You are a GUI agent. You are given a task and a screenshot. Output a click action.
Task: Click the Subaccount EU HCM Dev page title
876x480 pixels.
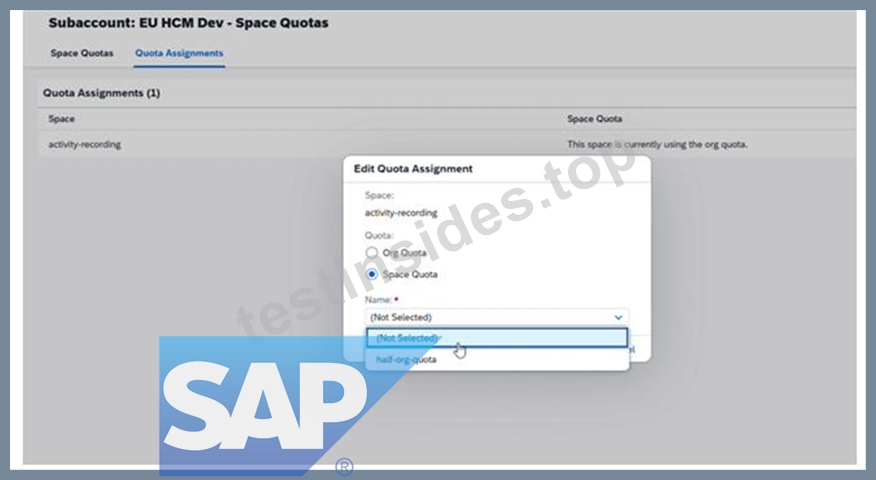(188, 23)
